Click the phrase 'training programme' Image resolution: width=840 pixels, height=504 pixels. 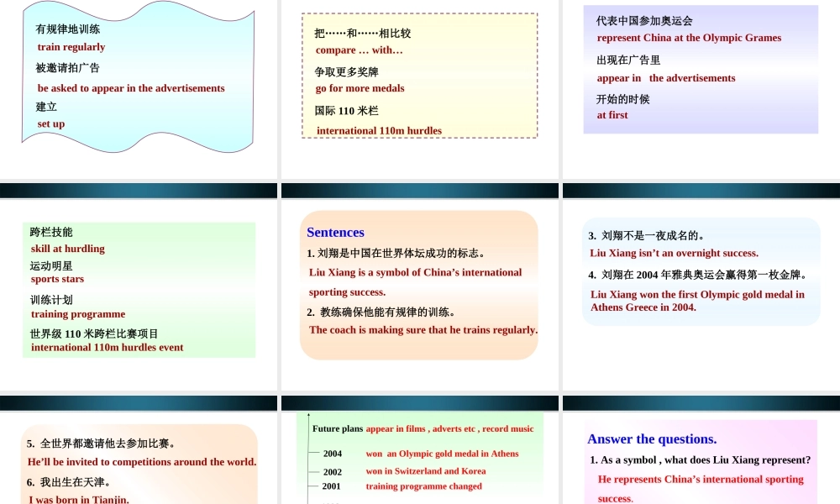click(78, 314)
